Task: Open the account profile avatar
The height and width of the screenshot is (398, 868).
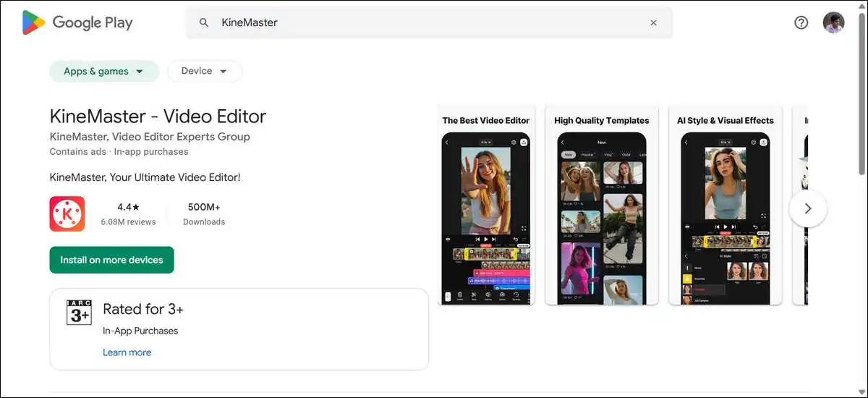Action: (x=833, y=22)
